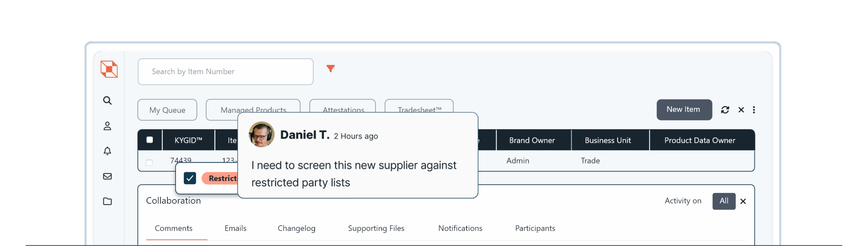The image size is (868, 246).
Task: Switch to the Notifications tab
Action: coord(460,228)
